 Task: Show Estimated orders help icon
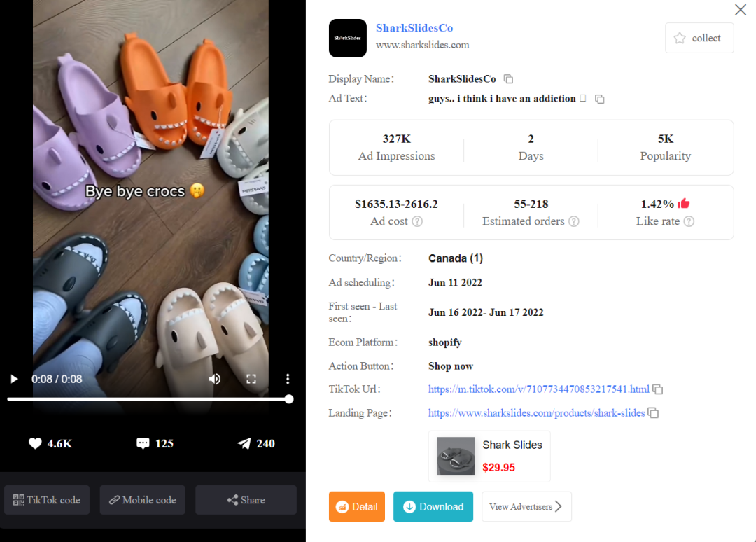(574, 221)
